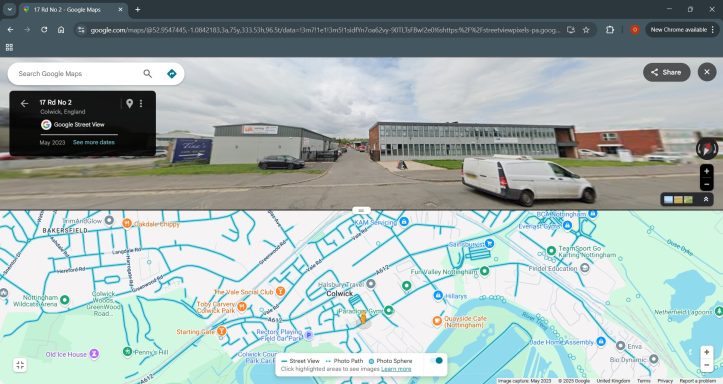Open the Chrome profile avatar

(x=634, y=30)
